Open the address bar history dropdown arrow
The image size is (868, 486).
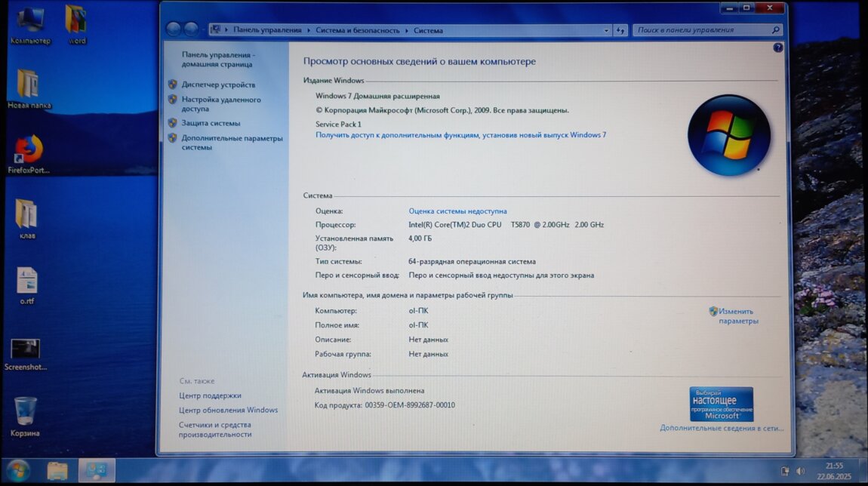(607, 30)
